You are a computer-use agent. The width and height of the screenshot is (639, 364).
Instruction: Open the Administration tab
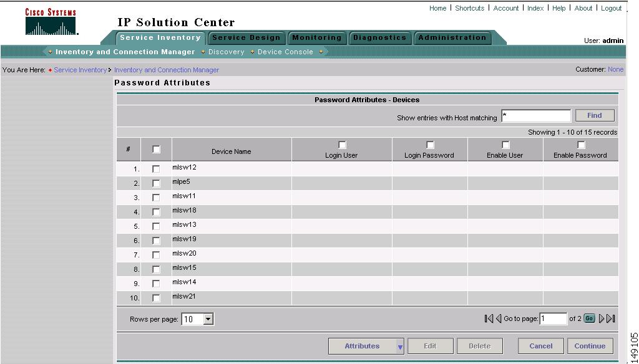[x=452, y=37]
